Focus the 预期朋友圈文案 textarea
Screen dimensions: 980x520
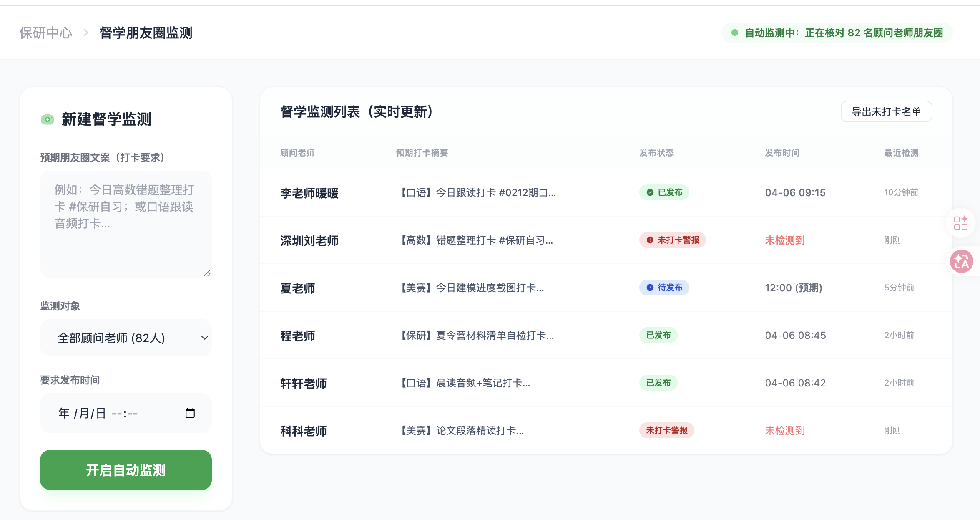pos(126,224)
